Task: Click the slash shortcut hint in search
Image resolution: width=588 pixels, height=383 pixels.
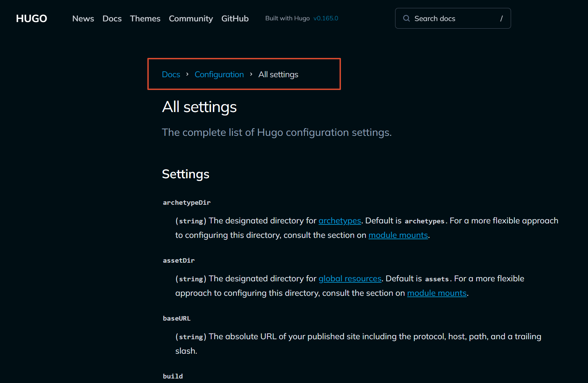Action: (x=501, y=19)
